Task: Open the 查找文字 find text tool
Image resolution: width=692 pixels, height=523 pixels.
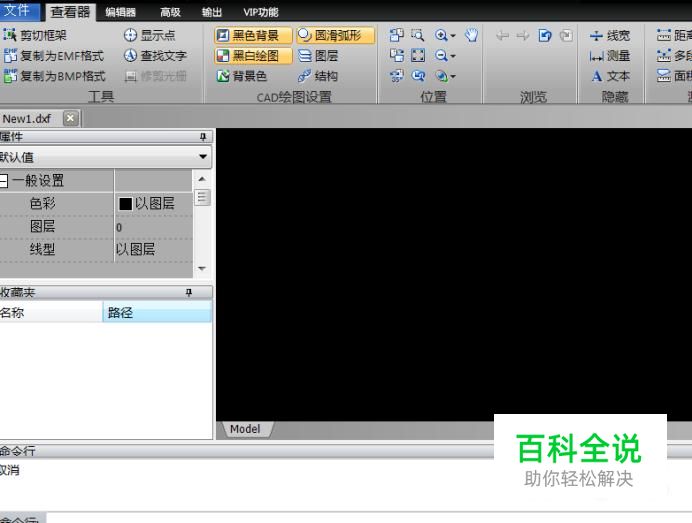Action: [155, 56]
